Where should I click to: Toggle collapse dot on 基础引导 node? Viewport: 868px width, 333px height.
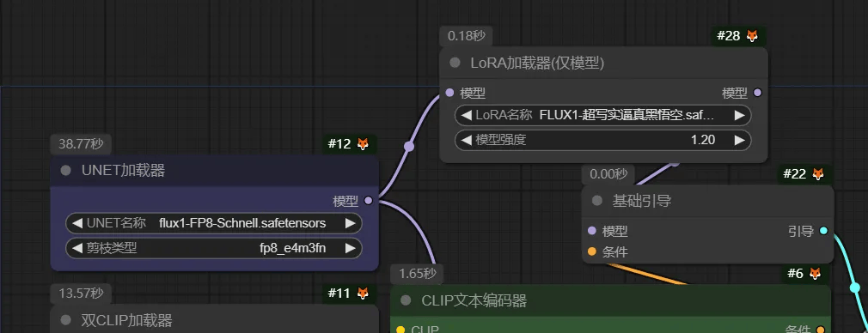pos(596,201)
